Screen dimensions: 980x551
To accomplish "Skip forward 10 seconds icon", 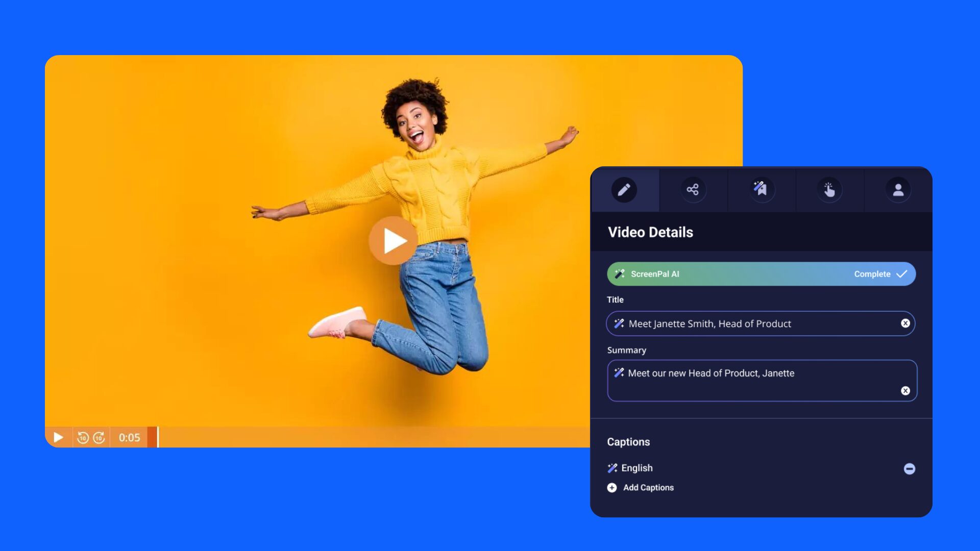I will pos(99,438).
